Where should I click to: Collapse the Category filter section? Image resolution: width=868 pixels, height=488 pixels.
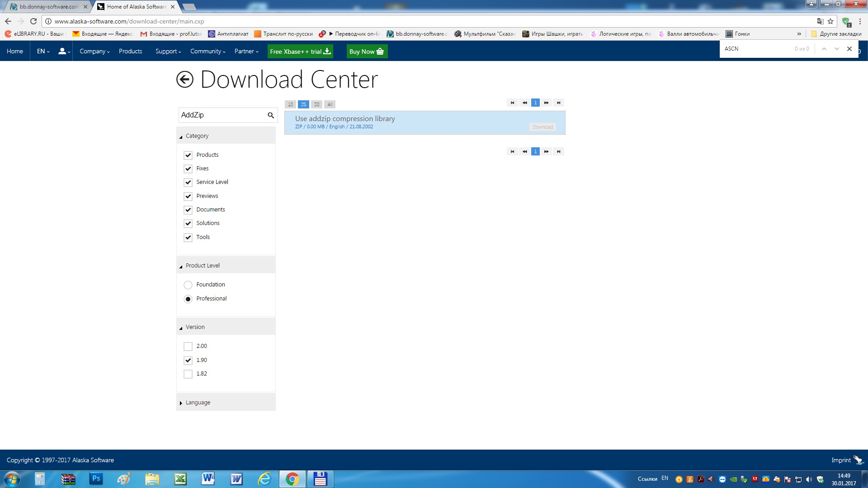(197, 136)
